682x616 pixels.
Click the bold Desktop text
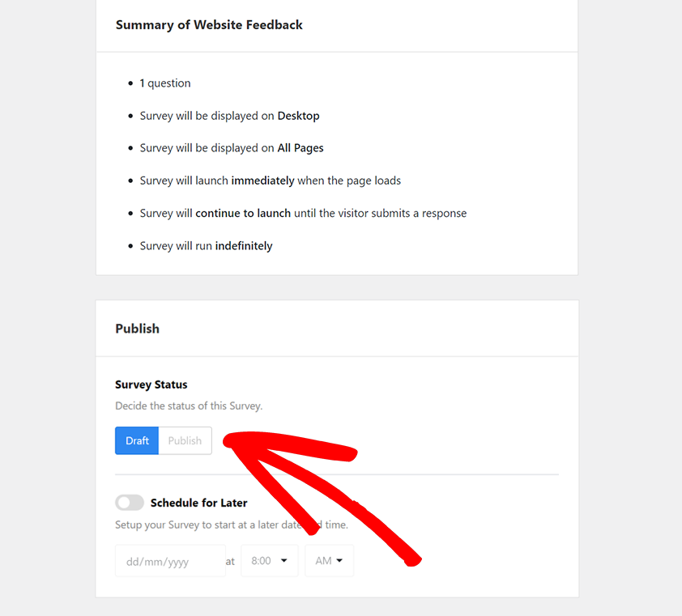coord(298,116)
